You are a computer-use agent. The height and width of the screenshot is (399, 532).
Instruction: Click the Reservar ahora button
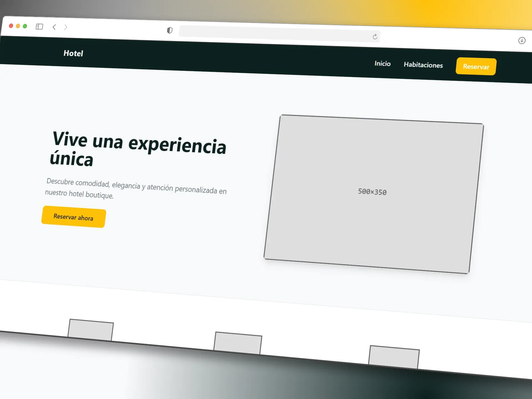(x=73, y=218)
